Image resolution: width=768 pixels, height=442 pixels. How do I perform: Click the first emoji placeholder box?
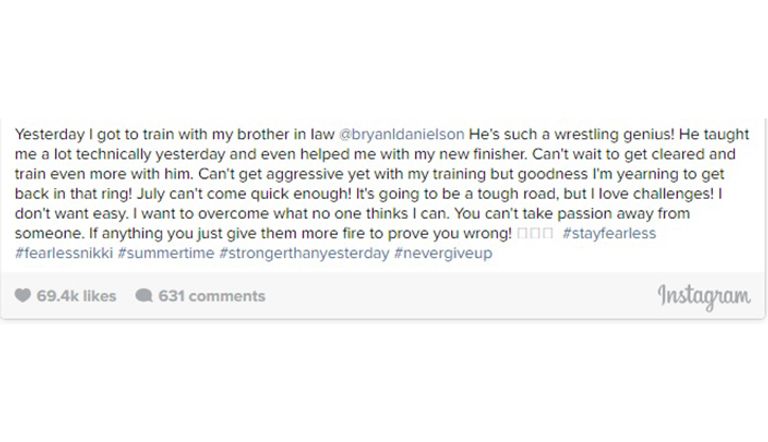point(523,233)
